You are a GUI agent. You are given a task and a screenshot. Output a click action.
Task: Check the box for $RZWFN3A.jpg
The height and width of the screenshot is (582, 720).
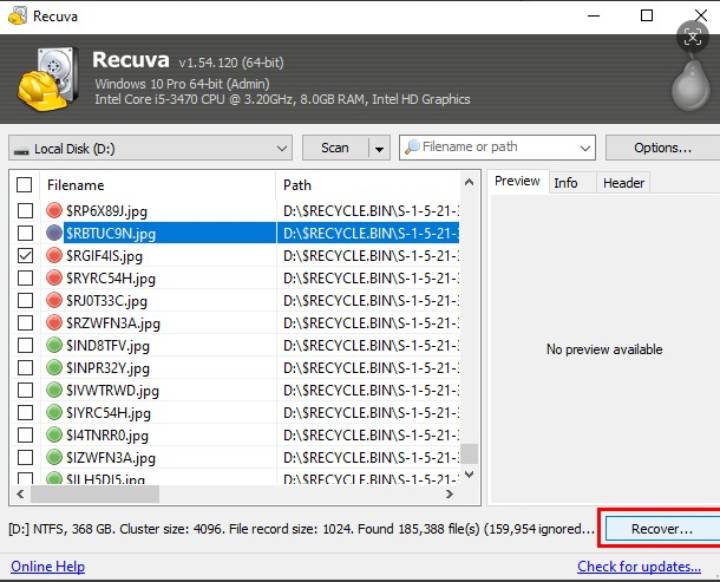tap(25, 323)
